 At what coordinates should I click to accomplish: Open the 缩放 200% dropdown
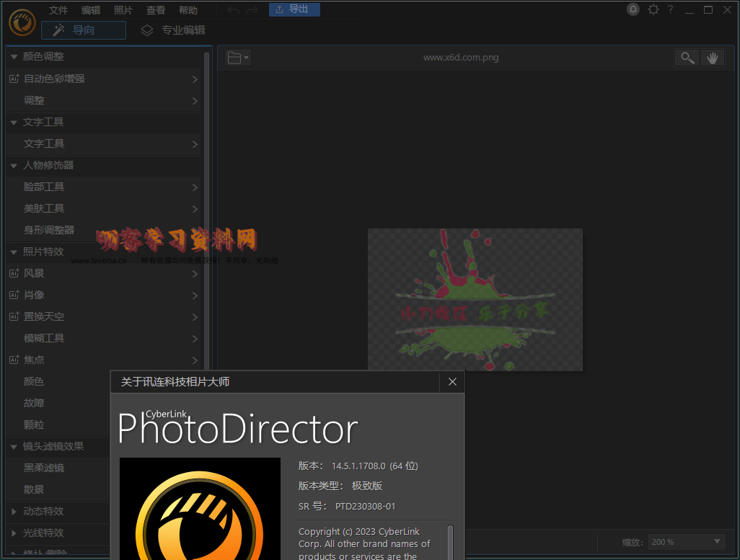click(686, 541)
